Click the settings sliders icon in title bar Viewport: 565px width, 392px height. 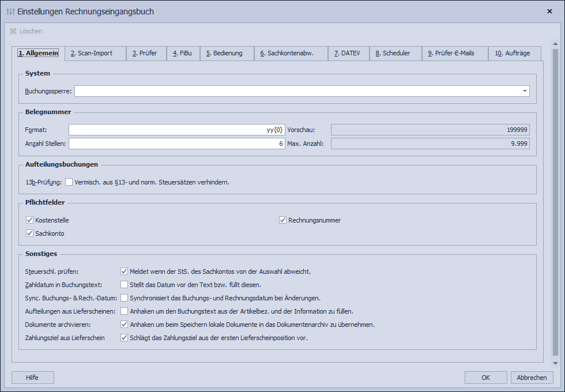coord(10,12)
